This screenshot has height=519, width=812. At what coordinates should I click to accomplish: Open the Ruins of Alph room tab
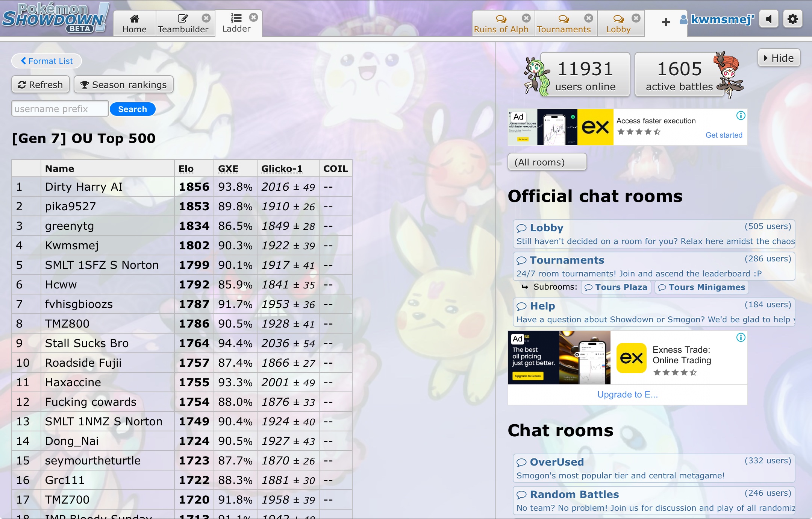(x=501, y=24)
